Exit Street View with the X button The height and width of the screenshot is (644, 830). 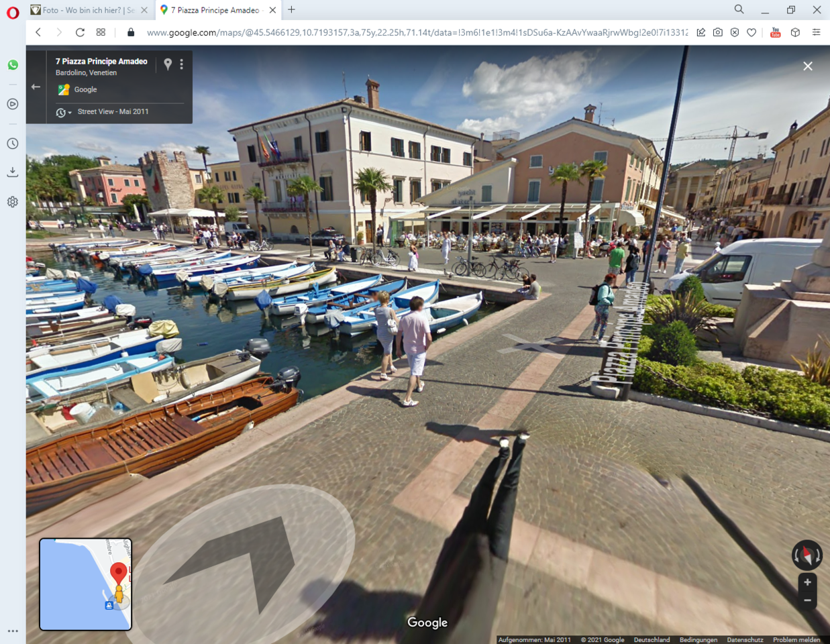(808, 66)
